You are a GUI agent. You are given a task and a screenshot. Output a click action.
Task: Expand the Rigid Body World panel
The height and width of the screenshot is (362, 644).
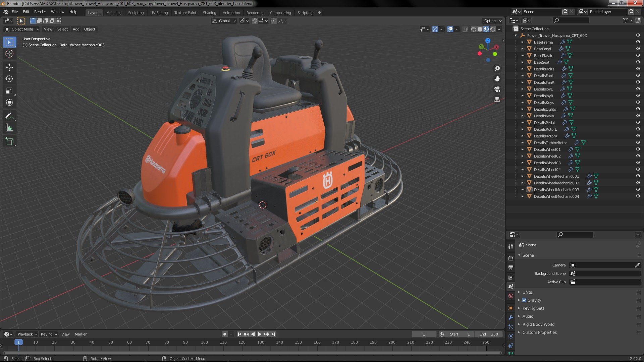538,324
